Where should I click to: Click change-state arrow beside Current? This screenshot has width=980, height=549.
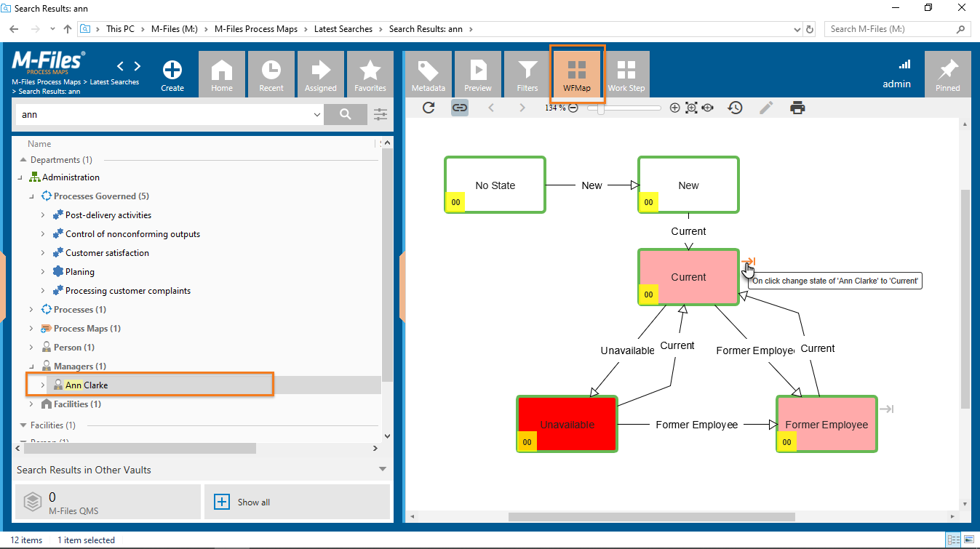click(749, 261)
